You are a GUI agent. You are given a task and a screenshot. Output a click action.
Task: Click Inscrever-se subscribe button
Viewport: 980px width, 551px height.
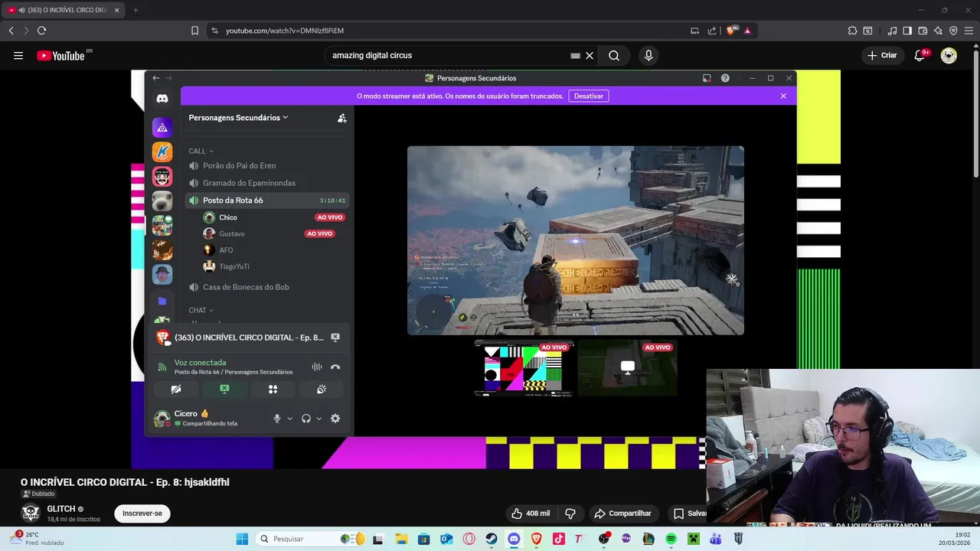[x=142, y=514]
